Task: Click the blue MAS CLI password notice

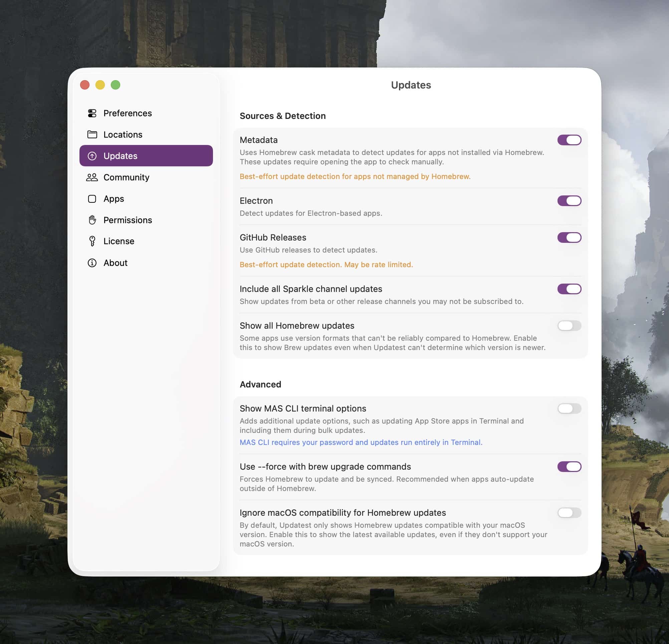Action: pos(361,442)
